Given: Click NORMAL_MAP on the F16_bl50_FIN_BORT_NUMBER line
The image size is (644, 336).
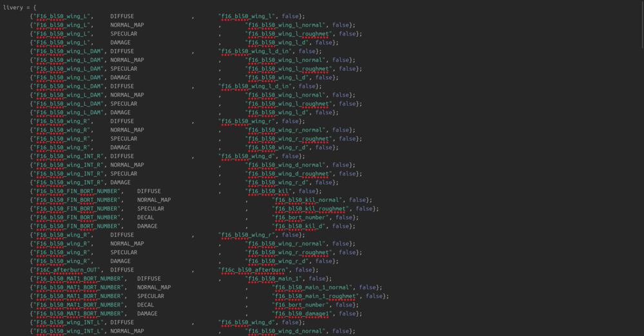Looking at the screenshot, I should click(x=154, y=200).
